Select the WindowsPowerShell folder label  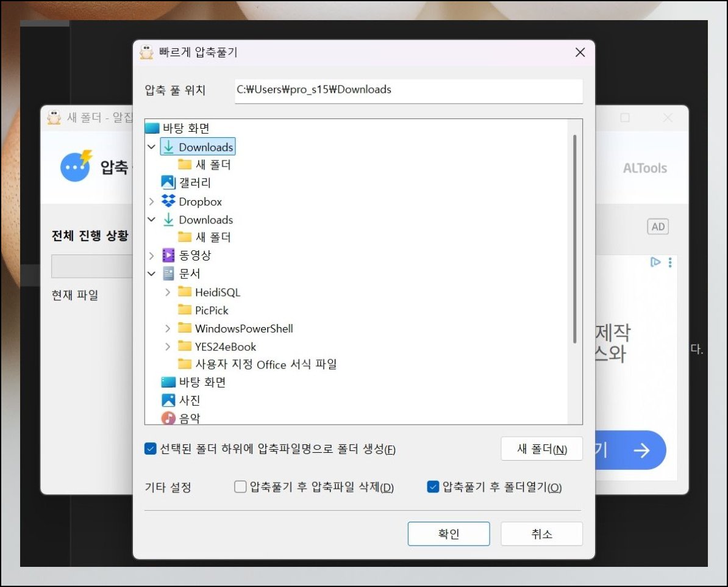(x=244, y=329)
